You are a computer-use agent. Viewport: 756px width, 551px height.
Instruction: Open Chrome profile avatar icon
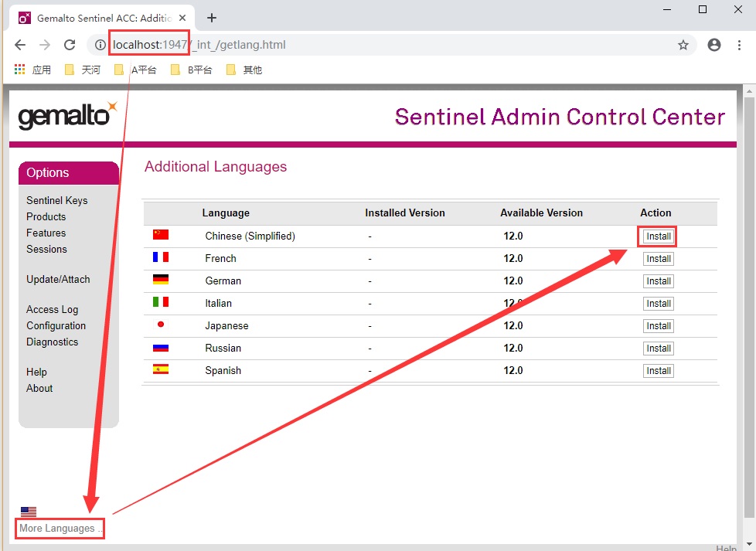coord(714,45)
